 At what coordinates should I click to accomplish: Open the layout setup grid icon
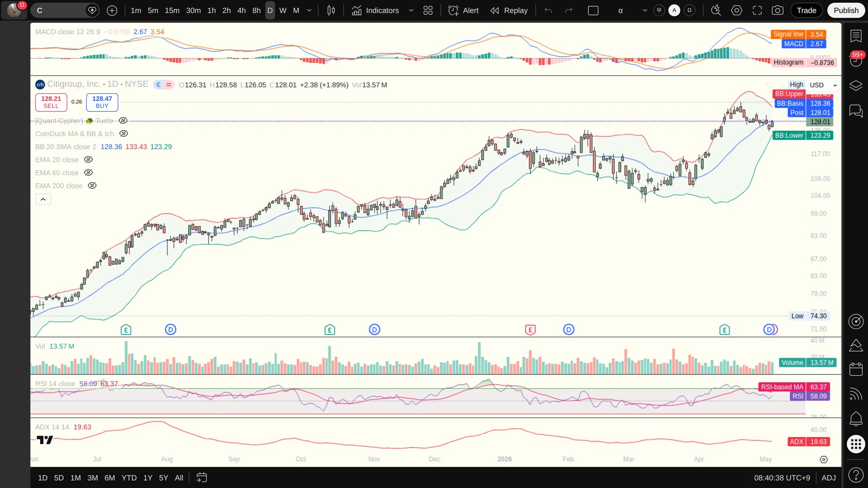pos(428,10)
